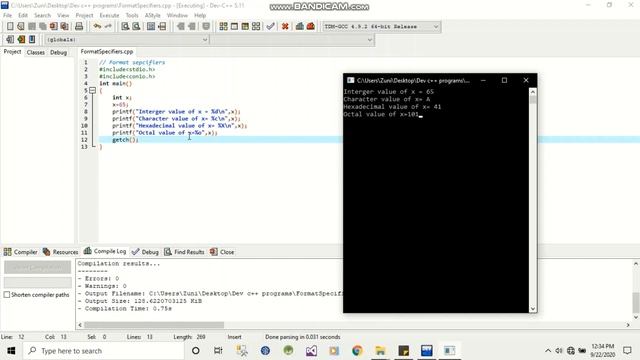This screenshot has height=360, width=640.
Task: Click the Delete Profiling Information icon
Action: coord(311,27)
